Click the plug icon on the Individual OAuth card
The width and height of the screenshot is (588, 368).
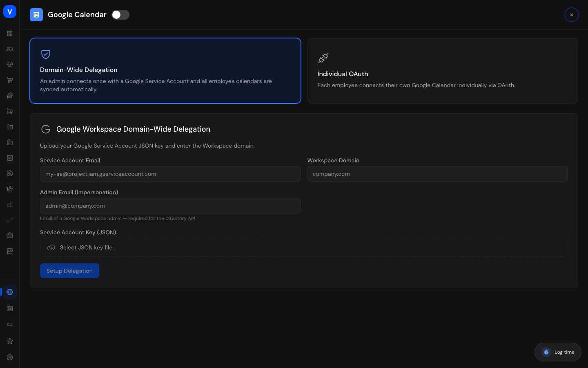(323, 58)
